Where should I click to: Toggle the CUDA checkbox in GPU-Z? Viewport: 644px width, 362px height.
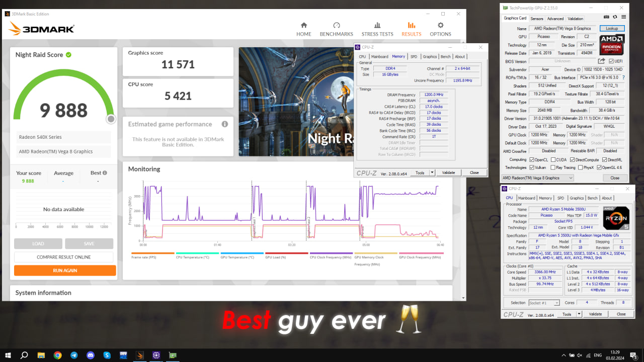pyautogui.click(x=553, y=160)
